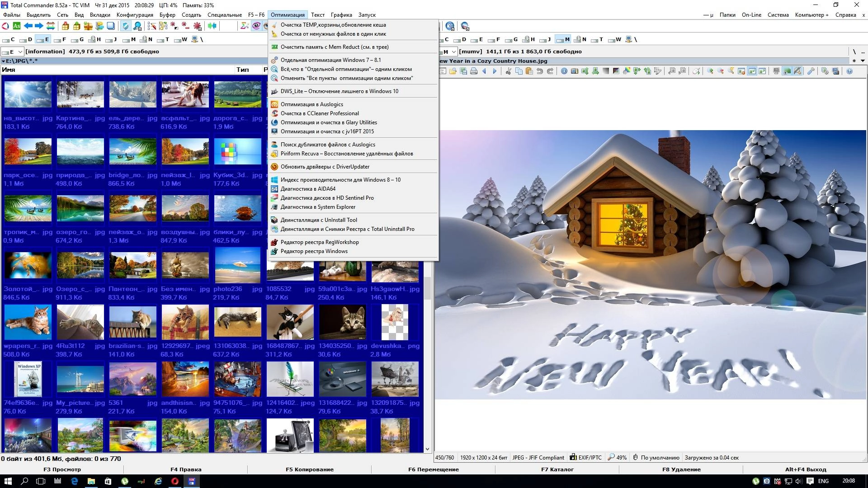This screenshot has width=868, height=488.
Task: Swap the panels with the double-arrow icon
Action: (x=51, y=26)
